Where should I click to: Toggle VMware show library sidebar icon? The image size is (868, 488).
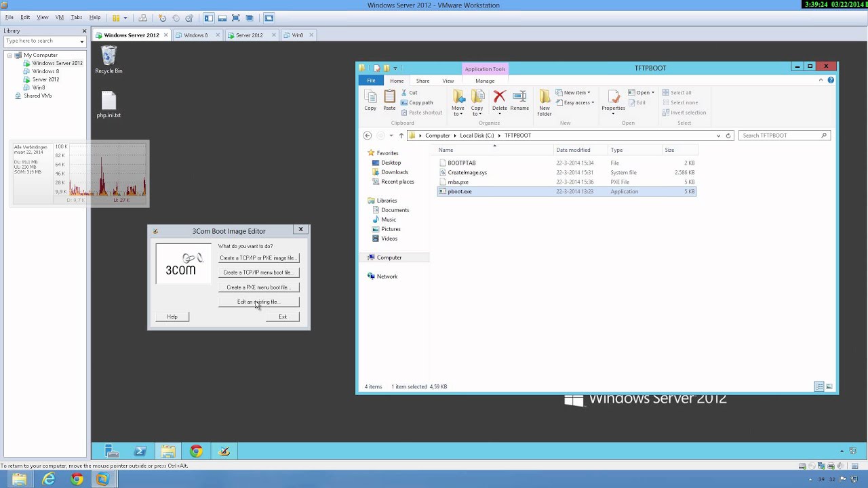tap(209, 18)
